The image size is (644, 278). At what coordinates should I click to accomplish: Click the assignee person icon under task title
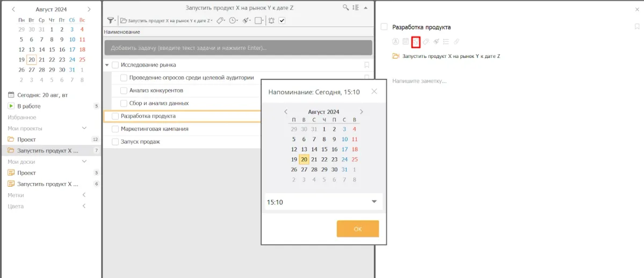click(395, 41)
